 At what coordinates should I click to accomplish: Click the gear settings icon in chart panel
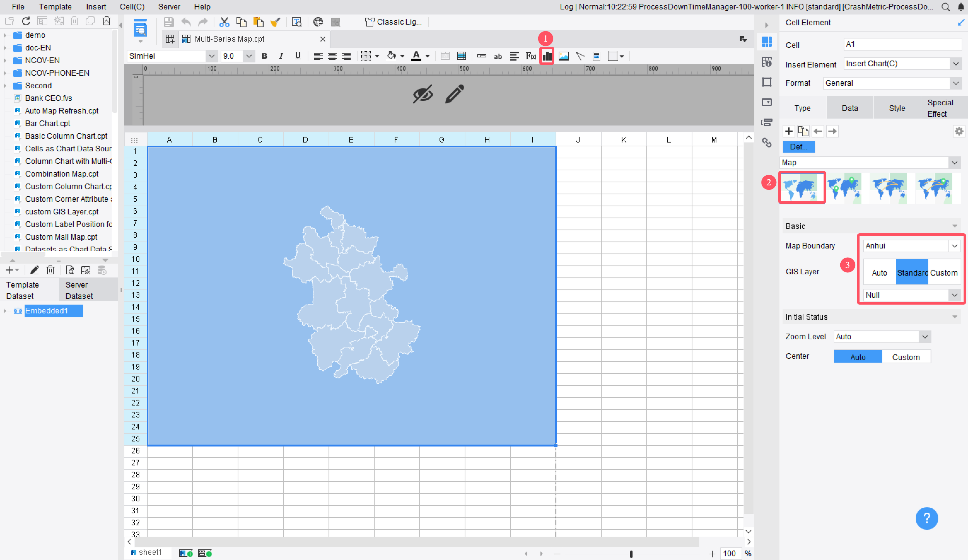coord(959,131)
